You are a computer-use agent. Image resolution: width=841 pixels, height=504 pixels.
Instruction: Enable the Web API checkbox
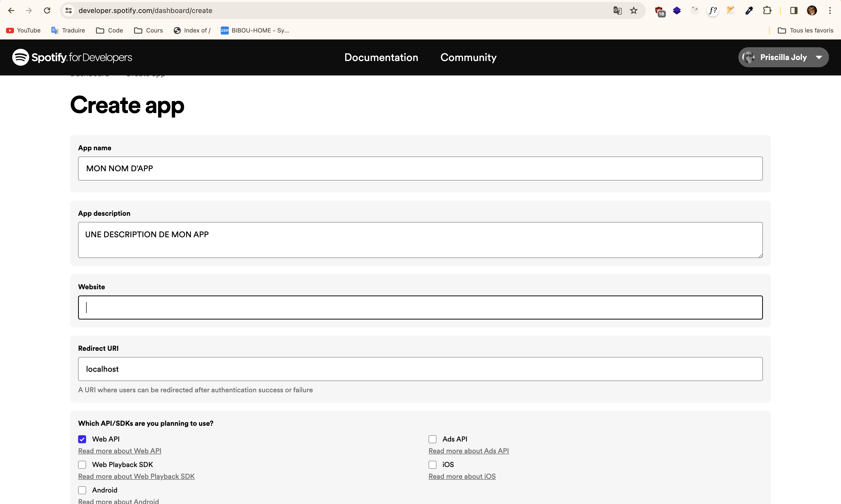(82, 438)
